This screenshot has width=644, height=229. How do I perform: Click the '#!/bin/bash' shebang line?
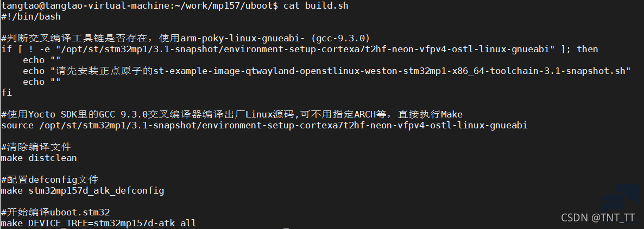[31, 17]
